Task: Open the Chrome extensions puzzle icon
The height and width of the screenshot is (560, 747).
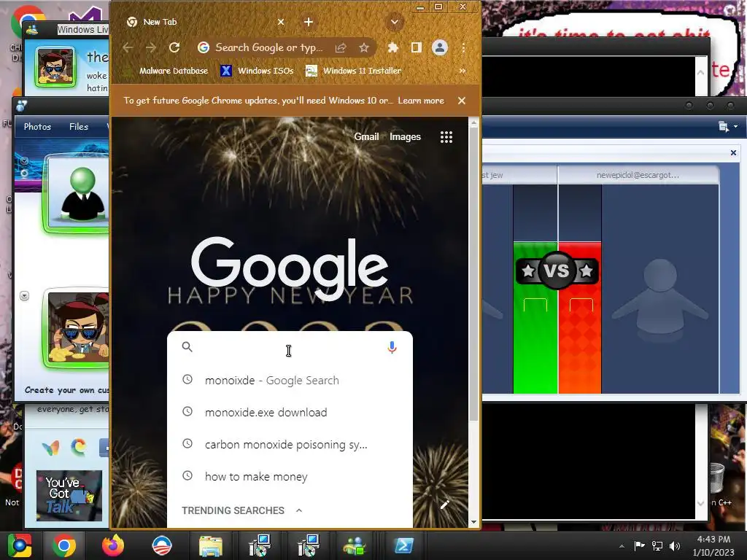Action: pos(393,47)
